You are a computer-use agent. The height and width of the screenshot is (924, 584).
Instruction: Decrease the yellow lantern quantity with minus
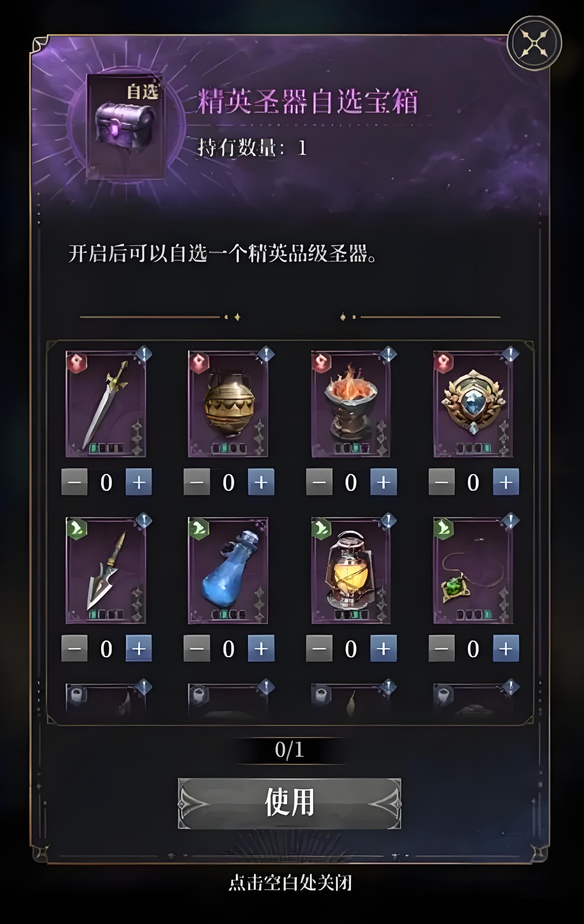[x=319, y=648]
